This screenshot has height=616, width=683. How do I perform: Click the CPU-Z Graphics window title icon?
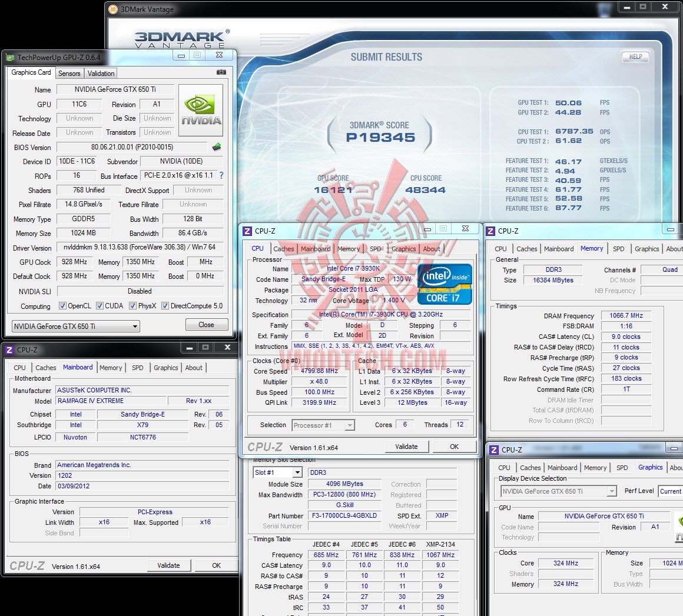click(494, 449)
